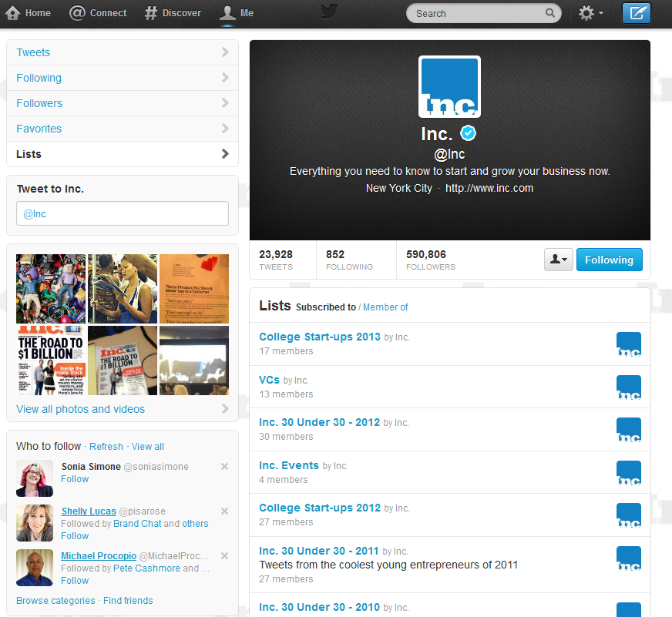Follow Sonia Simone
The height and width of the screenshot is (617, 672).
(x=75, y=478)
